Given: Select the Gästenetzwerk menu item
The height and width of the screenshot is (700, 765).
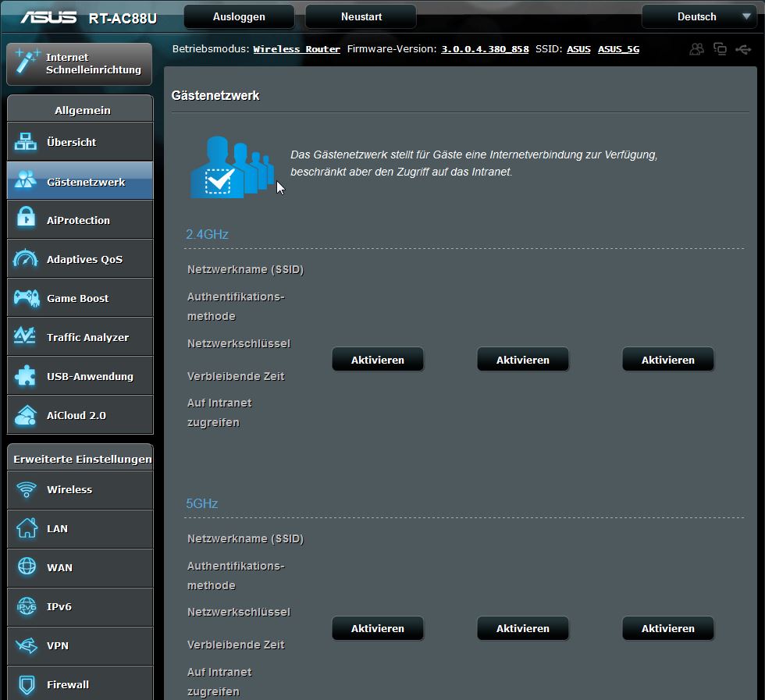Looking at the screenshot, I should coord(80,181).
